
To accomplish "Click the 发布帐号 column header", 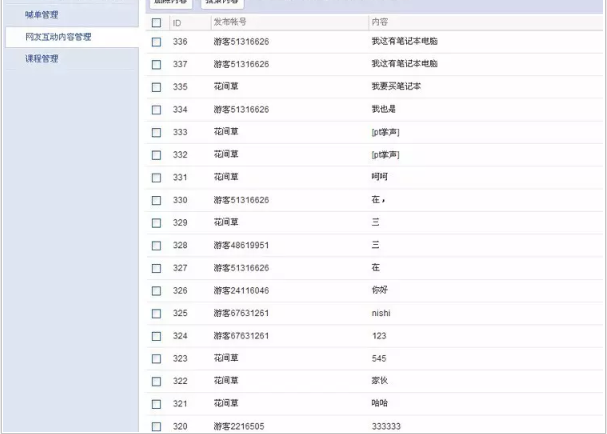I will coord(230,22).
